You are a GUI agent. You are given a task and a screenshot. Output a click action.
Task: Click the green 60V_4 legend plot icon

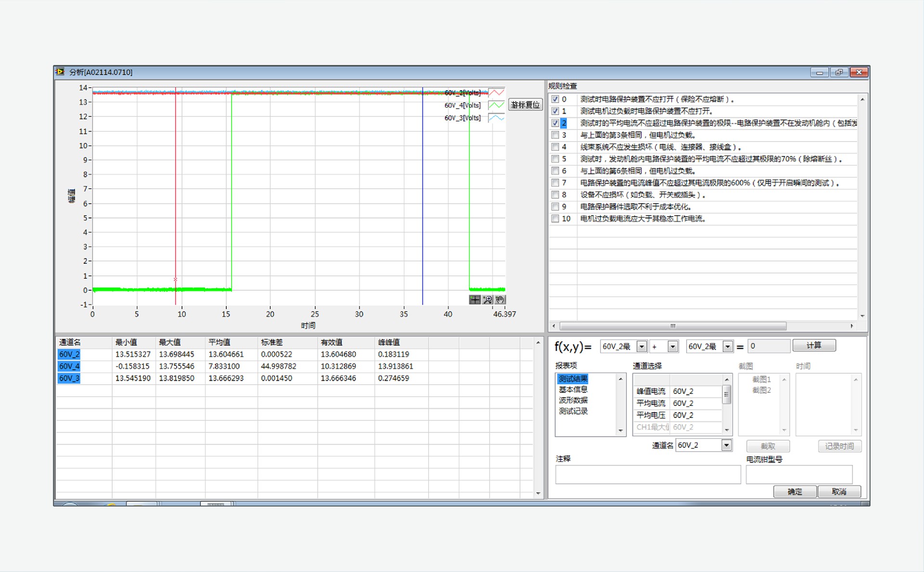click(496, 105)
